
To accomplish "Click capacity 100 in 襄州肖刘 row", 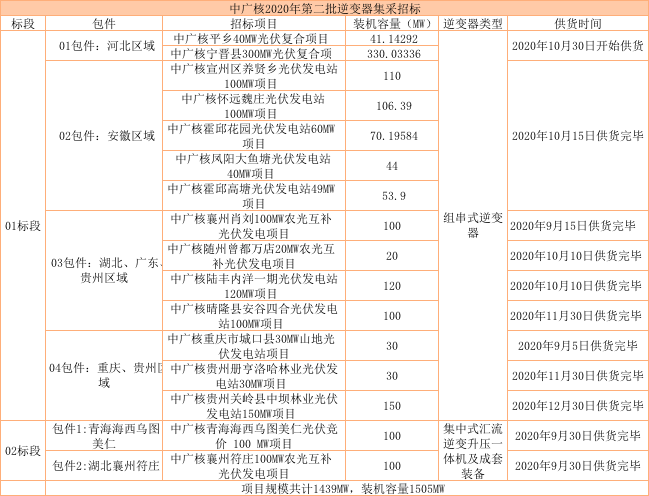I will click(x=392, y=226).
